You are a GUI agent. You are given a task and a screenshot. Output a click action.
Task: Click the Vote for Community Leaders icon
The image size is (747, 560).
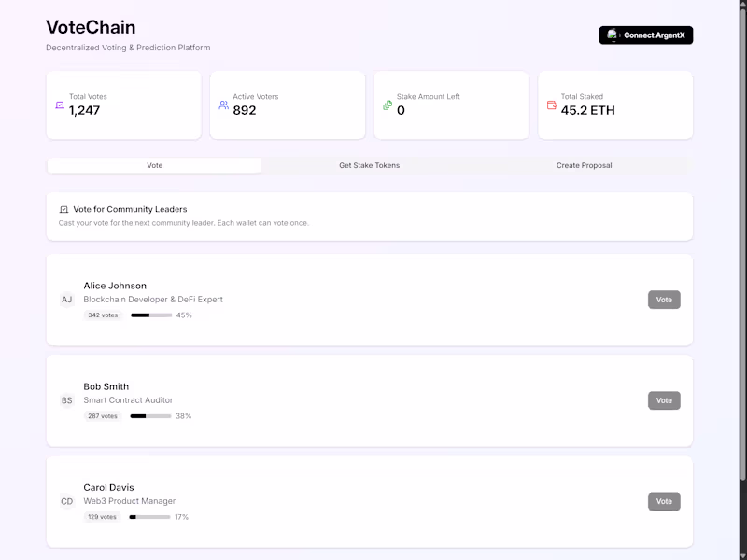63,210
